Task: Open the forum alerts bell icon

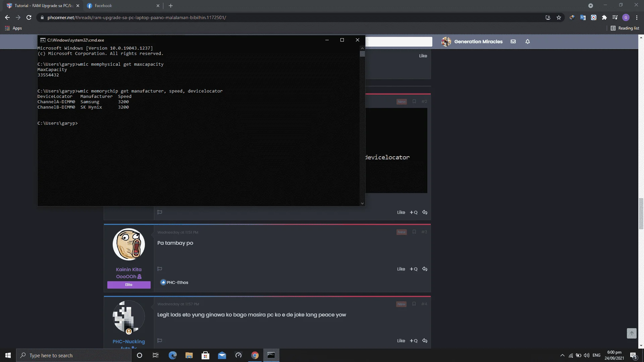Action: click(x=528, y=42)
